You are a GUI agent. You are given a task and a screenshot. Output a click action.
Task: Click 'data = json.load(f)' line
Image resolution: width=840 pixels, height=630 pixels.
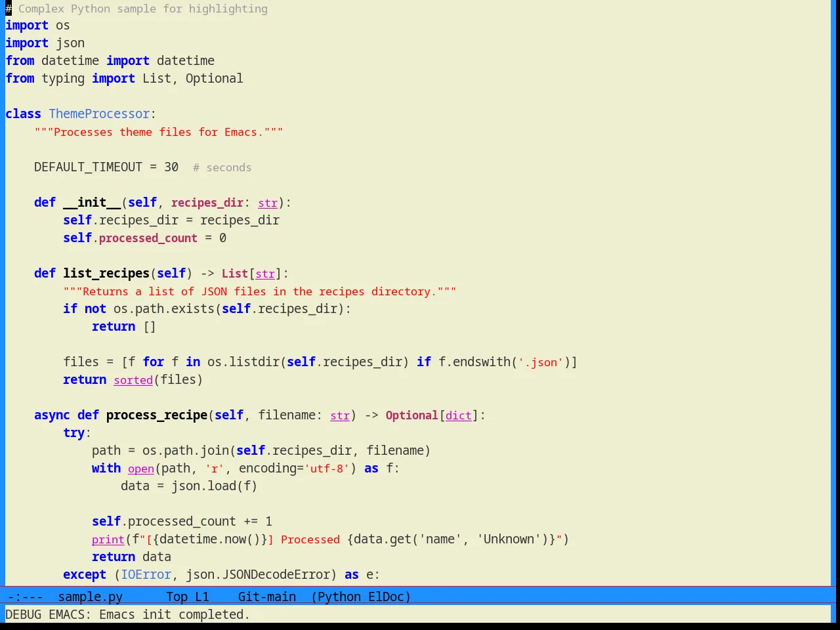(189, 486)
